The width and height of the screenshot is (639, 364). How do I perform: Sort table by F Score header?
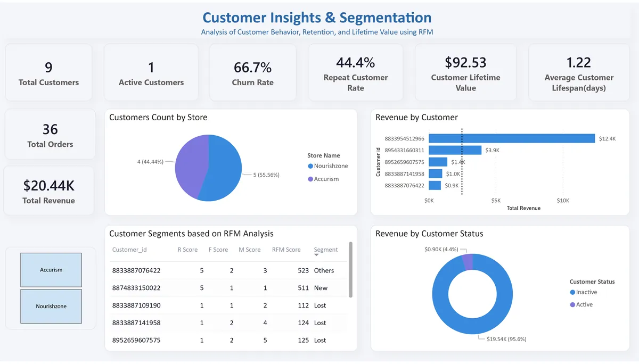pyautogui.click(x=218, y=250)
